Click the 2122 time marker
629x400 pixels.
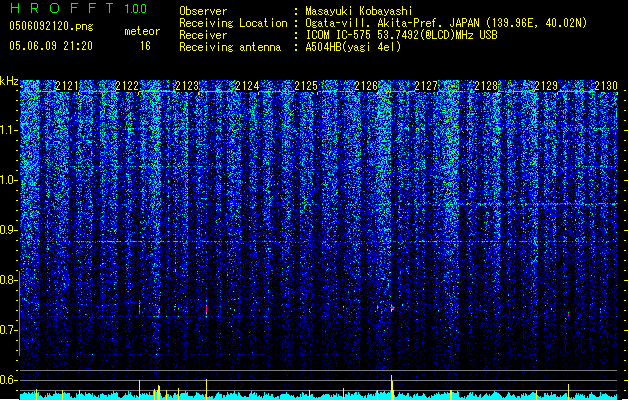point(127,85)
